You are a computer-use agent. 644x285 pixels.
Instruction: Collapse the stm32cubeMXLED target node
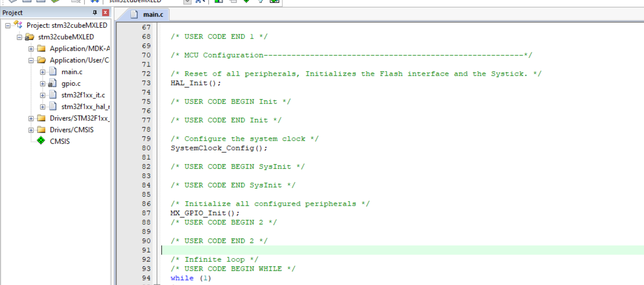[20, 37]
